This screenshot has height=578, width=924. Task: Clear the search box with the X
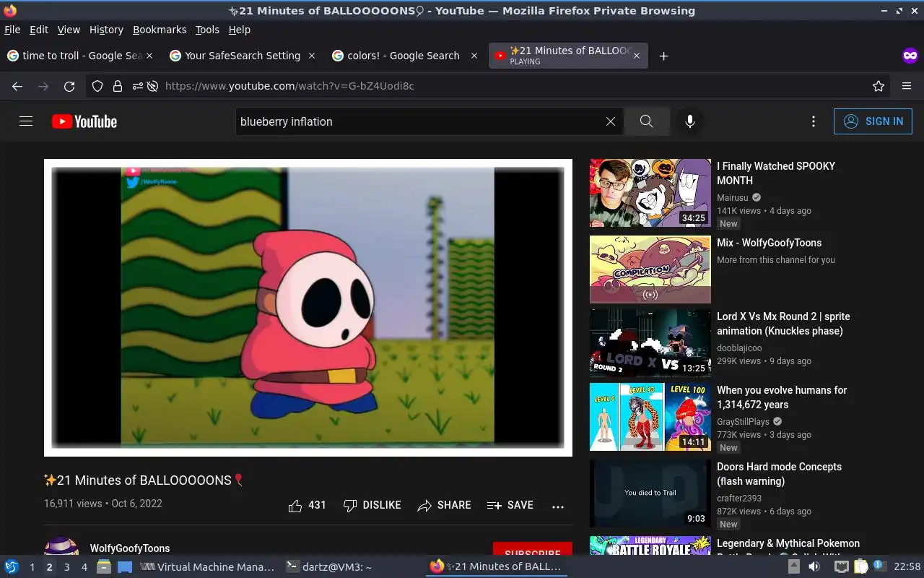point(611,121)
